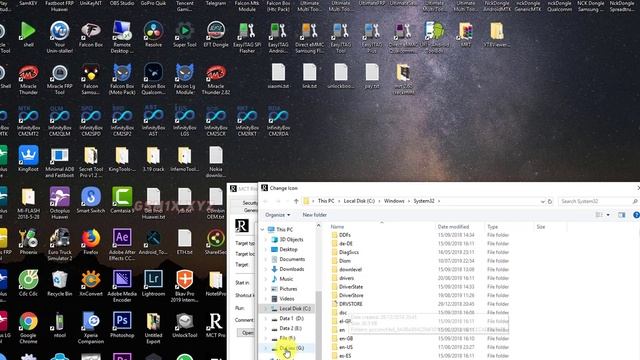The image size is (640, 360).
Task: Select the Smart Switch desktop icon
Action: coord(91,201)
